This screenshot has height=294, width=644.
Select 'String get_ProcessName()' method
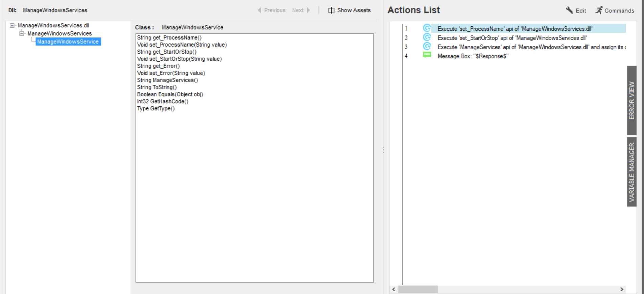click(169, 37)
